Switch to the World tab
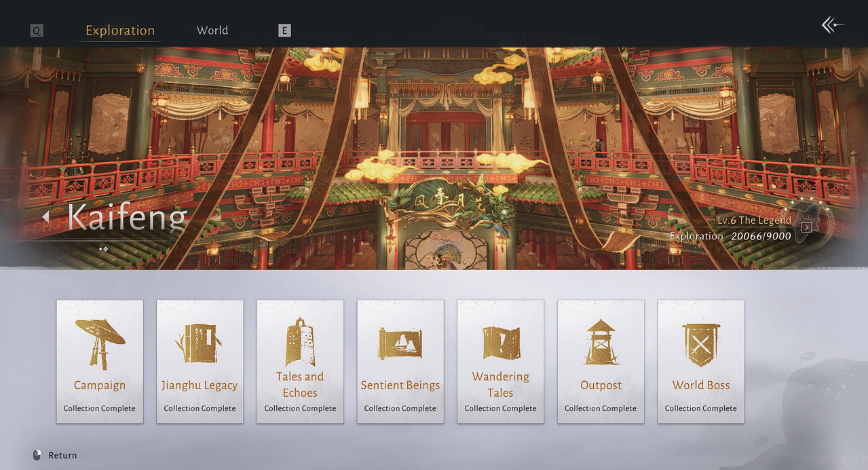Image resolution: width=868 pixels, height=470 pixels. [212, 31]
